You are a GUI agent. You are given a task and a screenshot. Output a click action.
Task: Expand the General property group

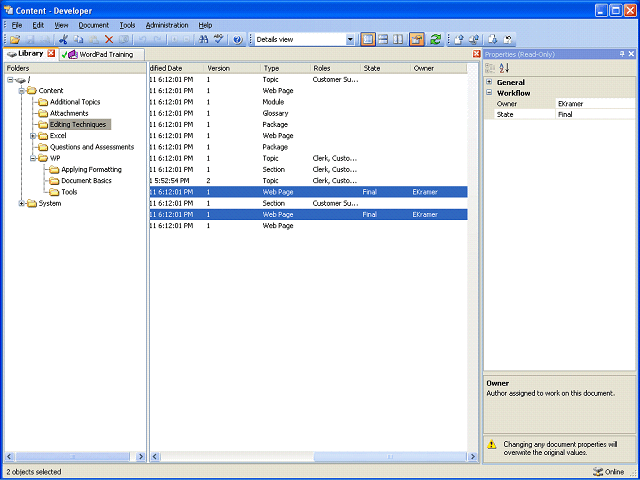click(x=489, y=82)
